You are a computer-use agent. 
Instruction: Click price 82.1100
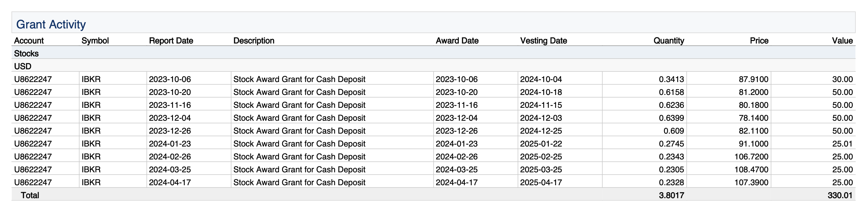754,131
